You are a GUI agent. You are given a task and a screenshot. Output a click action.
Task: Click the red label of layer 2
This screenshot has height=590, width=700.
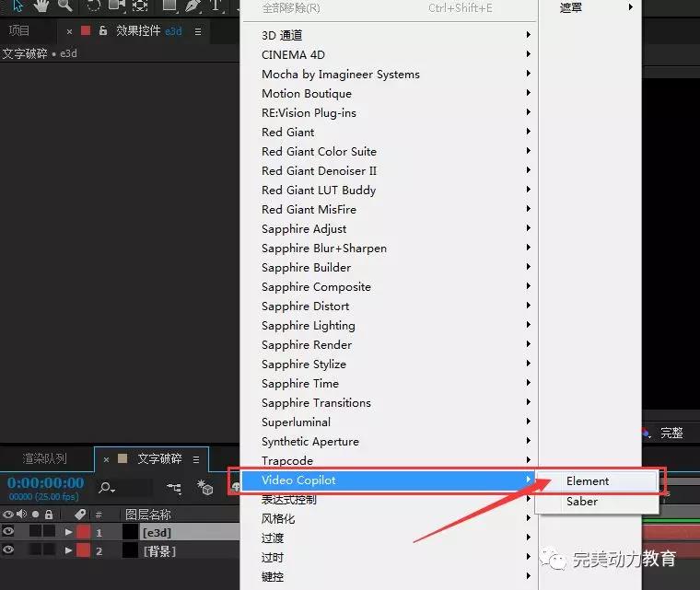[x=84, y=550]
